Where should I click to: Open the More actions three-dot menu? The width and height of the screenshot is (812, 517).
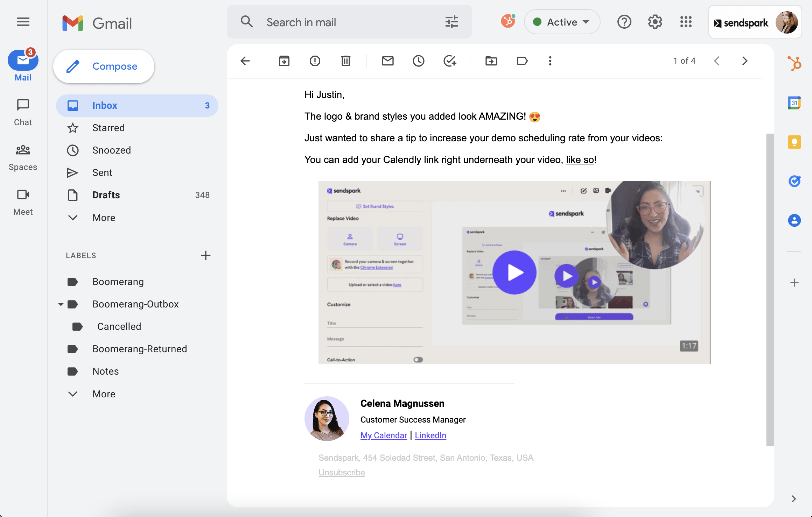(x=550, y=61)
